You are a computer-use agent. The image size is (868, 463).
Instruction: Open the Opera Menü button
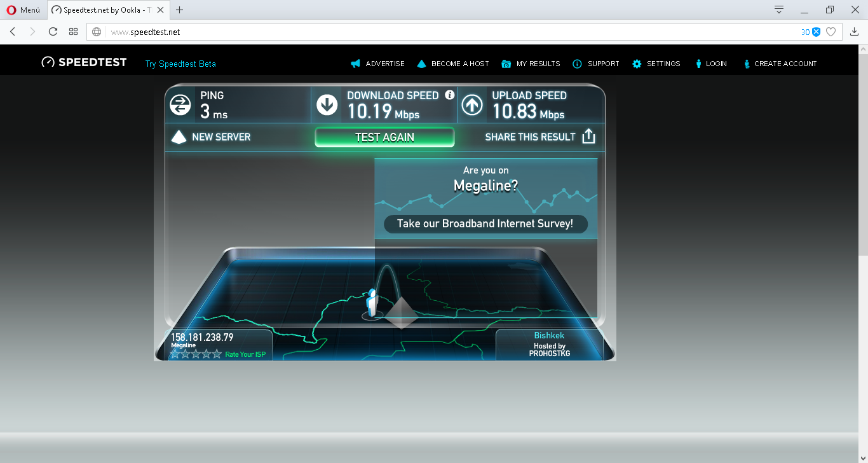(x=24, y=10)
